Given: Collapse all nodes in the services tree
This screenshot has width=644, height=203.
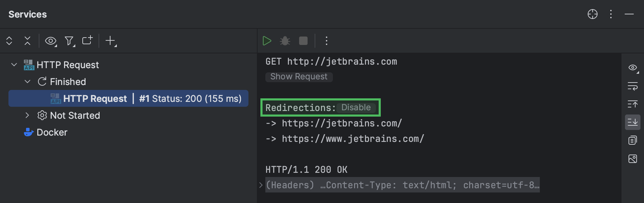Looking at the screenshot, I should 27,41.
